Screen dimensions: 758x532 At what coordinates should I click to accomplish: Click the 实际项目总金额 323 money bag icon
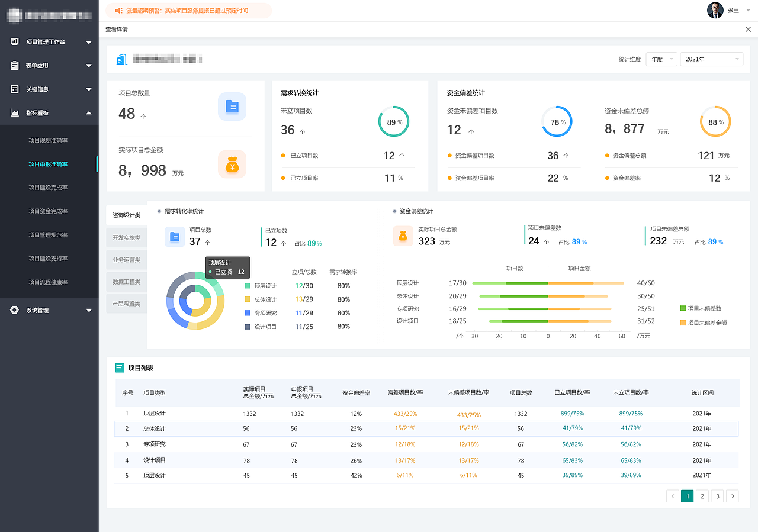tap(403, 236)
